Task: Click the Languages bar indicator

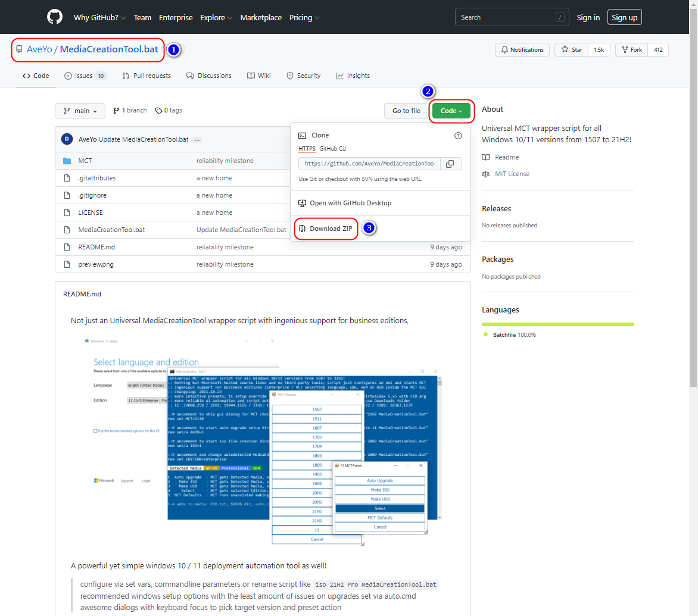Action: (558, 325)
